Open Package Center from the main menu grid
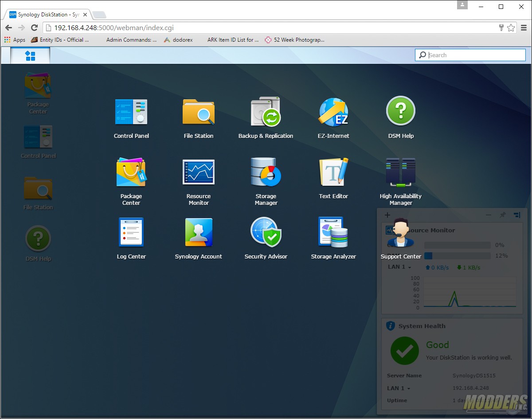 click(131, 182)
